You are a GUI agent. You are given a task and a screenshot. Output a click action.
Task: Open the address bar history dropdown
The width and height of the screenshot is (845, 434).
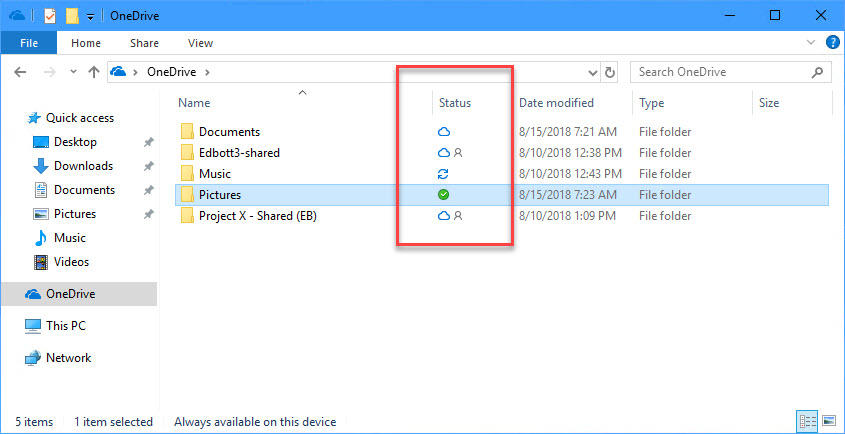(593, 72)
